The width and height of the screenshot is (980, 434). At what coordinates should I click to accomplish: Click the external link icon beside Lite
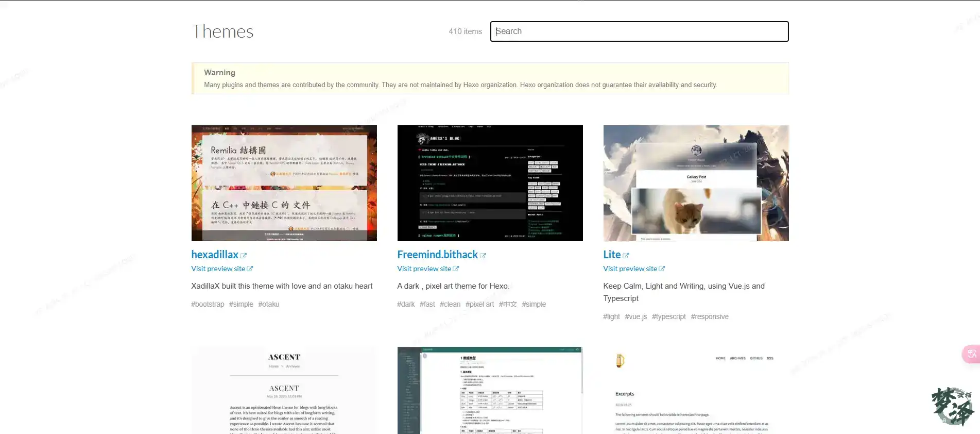626,256
